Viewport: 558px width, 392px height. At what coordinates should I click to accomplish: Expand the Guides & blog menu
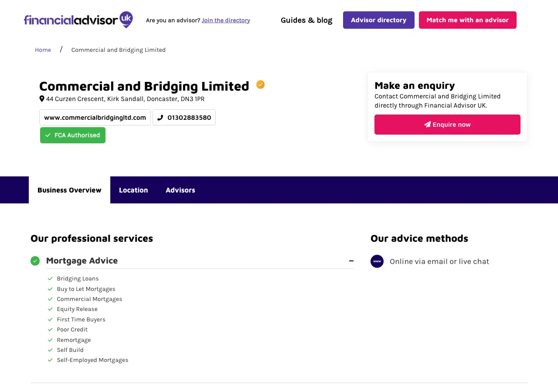click(306, 20)
